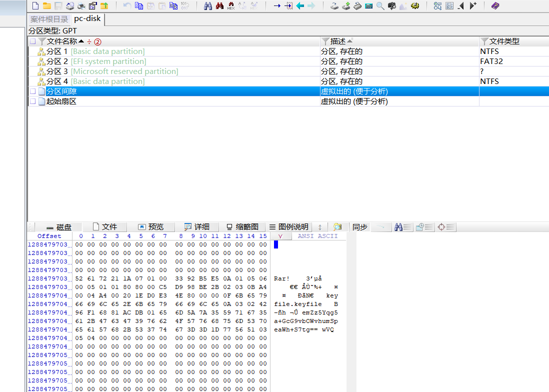The image size is (549, 392).
Task: Click the calendar list icon in view bar
Action: [424, 227]
